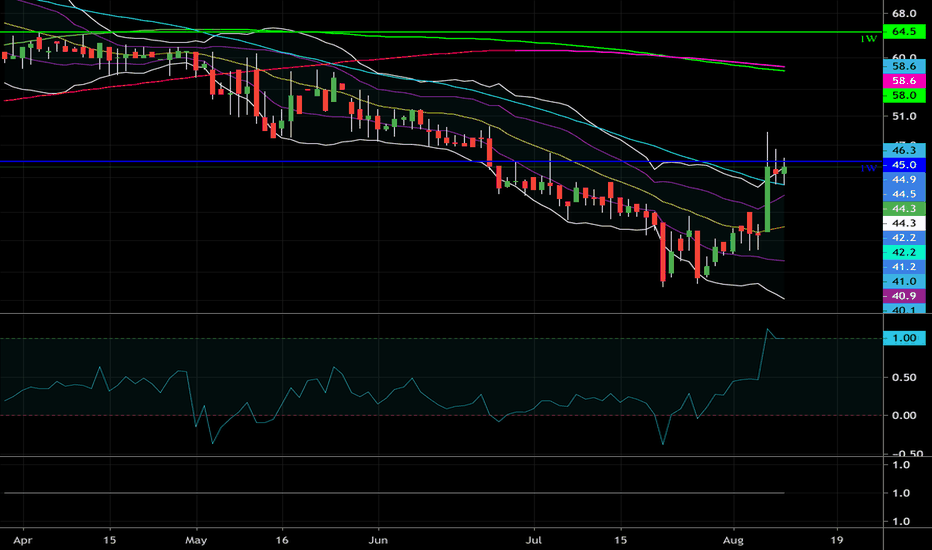Click the 19 date label on time axis
The image size is (932, 550).
pos(837,540)
